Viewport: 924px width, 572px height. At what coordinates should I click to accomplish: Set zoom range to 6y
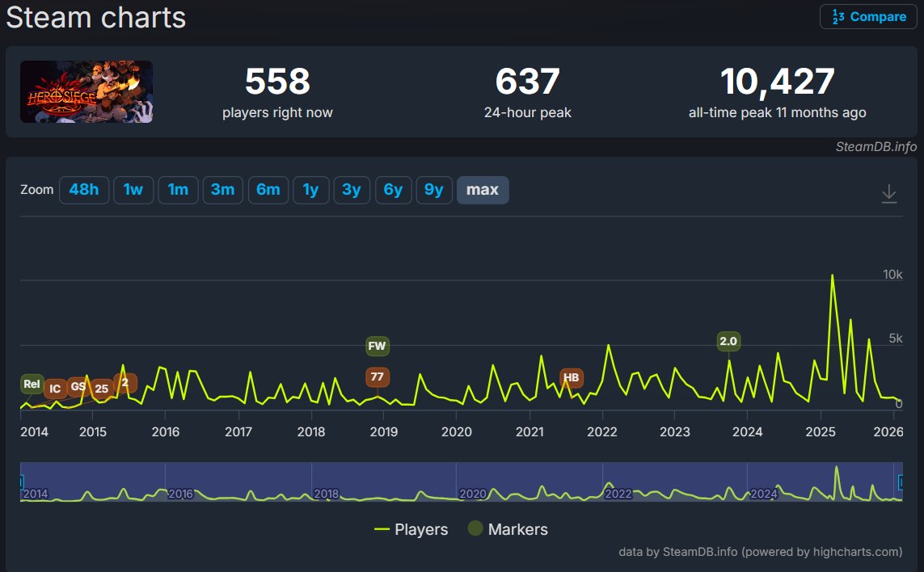[x=393, y=190]
